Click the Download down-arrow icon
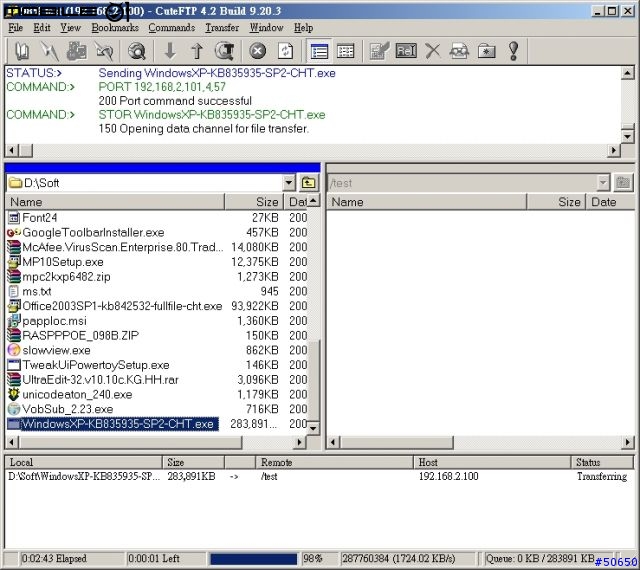 [x=170, y=51]
